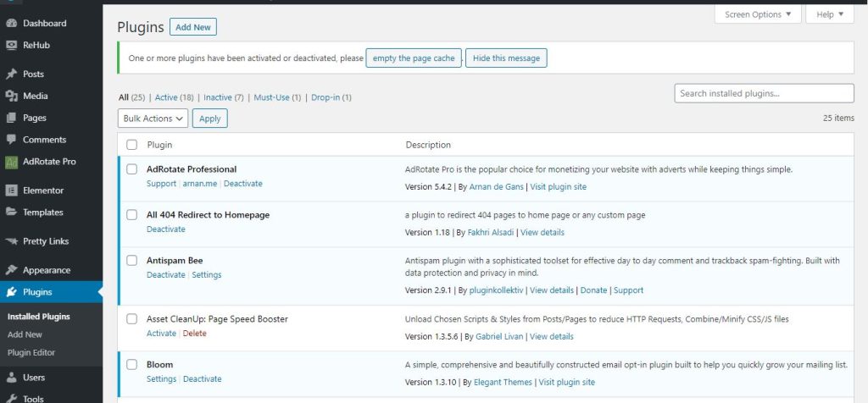Tick the select-all plugins checkbox in header
868x403 pixels.
pos(131,145)
